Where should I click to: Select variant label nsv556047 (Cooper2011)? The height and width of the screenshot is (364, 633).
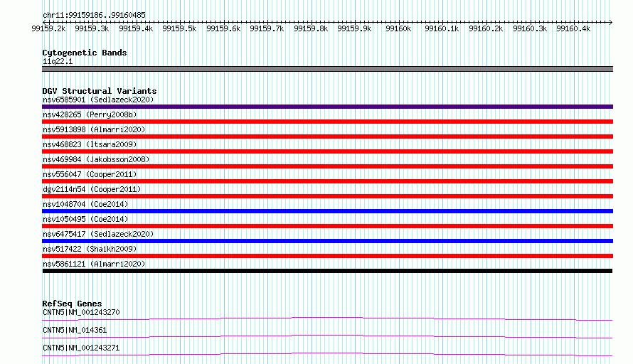[90, 174]
